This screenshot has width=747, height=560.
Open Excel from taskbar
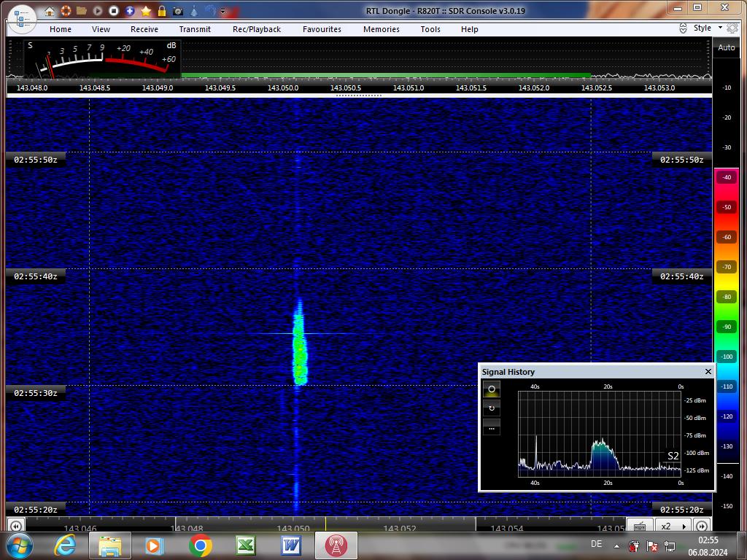coord(245,545)
